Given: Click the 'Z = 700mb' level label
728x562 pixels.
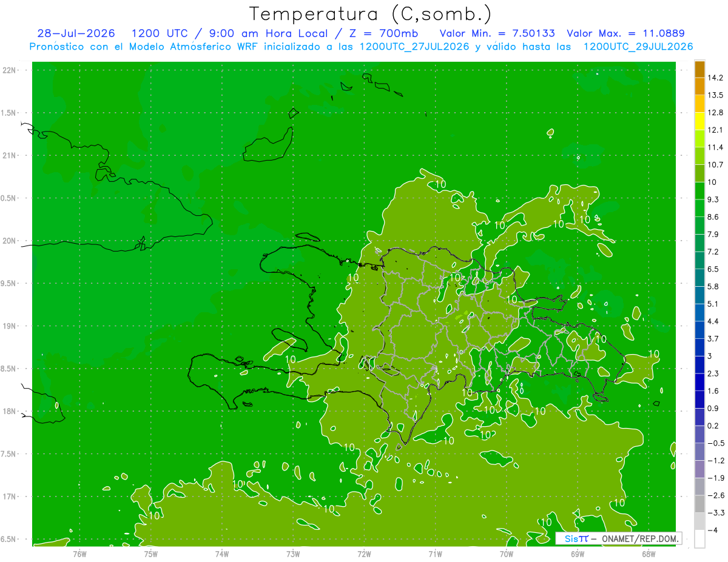Looking at the screenshot, I should pyautogui.click(x=383, y=33).
